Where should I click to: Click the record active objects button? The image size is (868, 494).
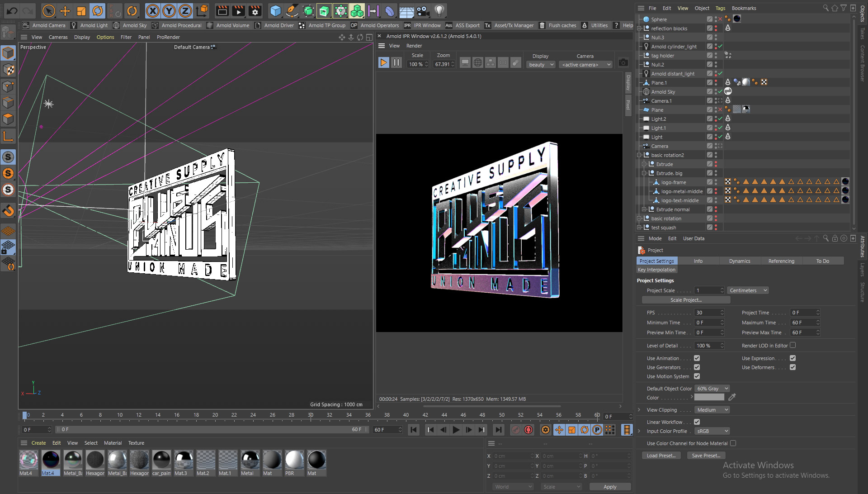[516, 430]
